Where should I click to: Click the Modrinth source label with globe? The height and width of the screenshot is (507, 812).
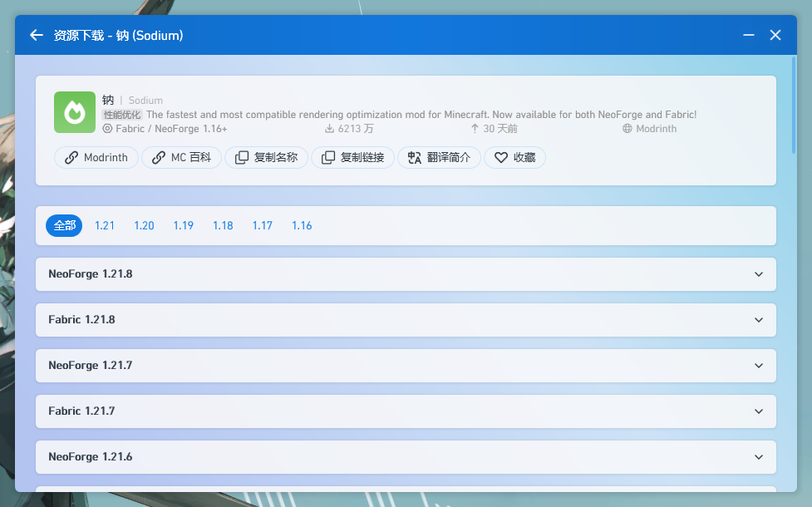point(650,129)
